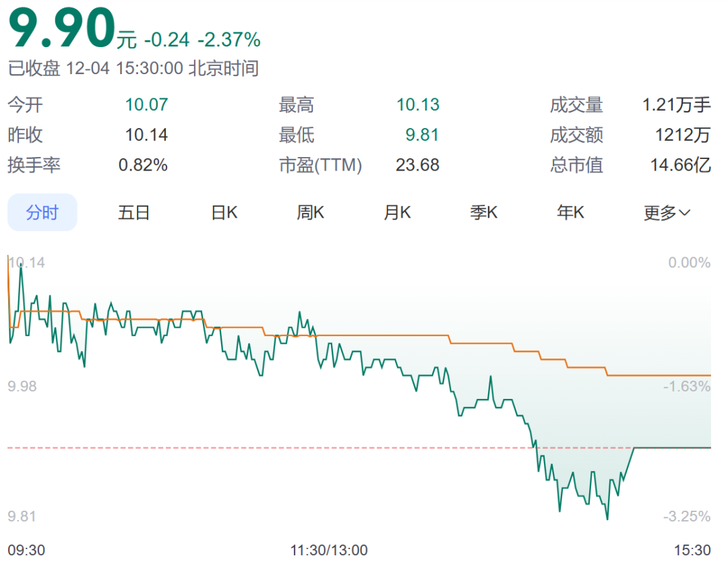Show the 月K monthly chart
The height and width of the screenshot is (566, 728).
click(x=397, y=213)
